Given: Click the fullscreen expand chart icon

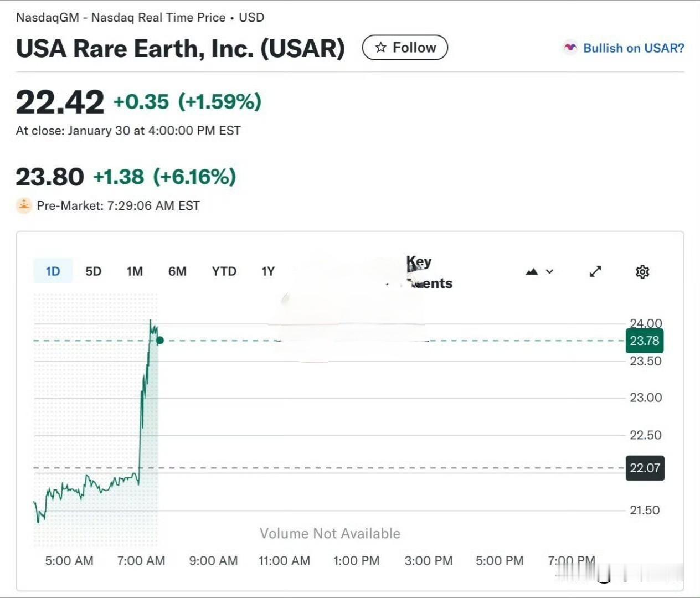Looking at the screenshot, I should (x=595, y=271).
